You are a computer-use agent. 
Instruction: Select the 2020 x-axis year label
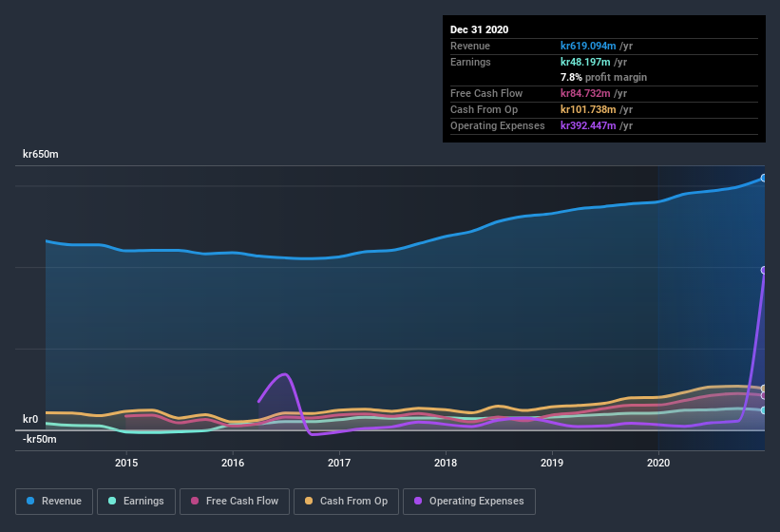pos(658,463)
